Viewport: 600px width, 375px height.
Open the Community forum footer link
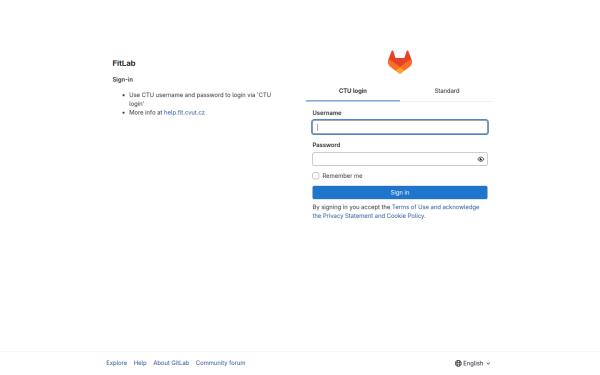pos(220,363)
